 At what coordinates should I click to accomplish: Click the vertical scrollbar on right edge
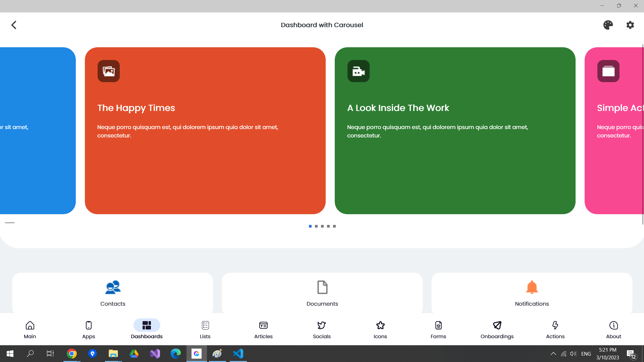point(643,134)
